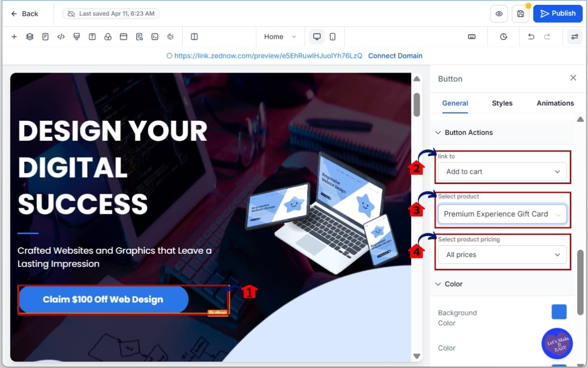This screenshot has width=588, height=368.
Task: Click the blue Background Color swatch
Action: pyautogui.click(x=559, y=312)
